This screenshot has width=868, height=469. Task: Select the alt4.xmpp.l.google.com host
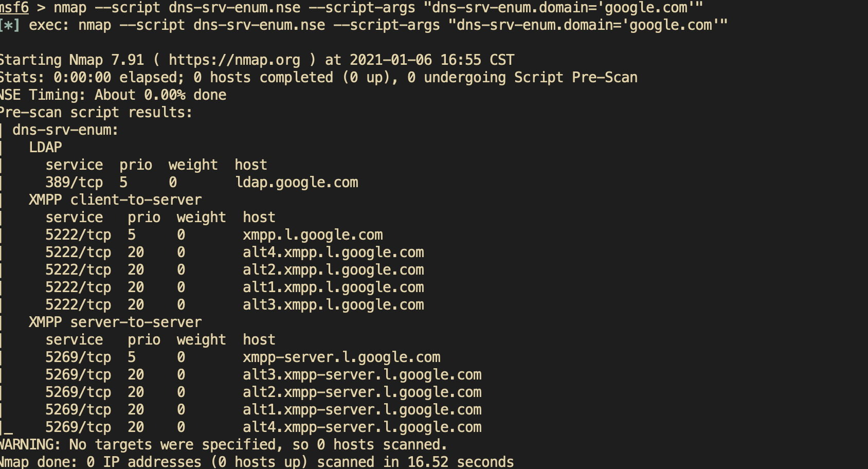tap(333, 252)
